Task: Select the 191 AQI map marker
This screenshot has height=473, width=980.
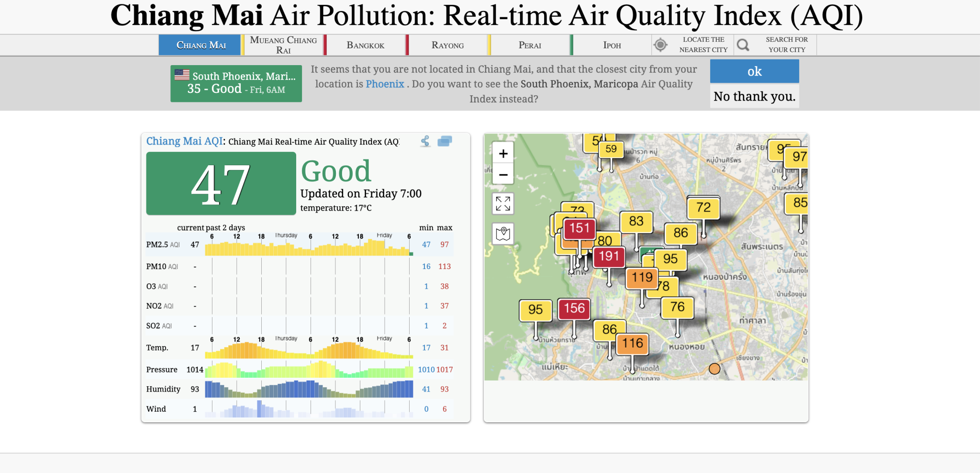Action: [609, 256]
